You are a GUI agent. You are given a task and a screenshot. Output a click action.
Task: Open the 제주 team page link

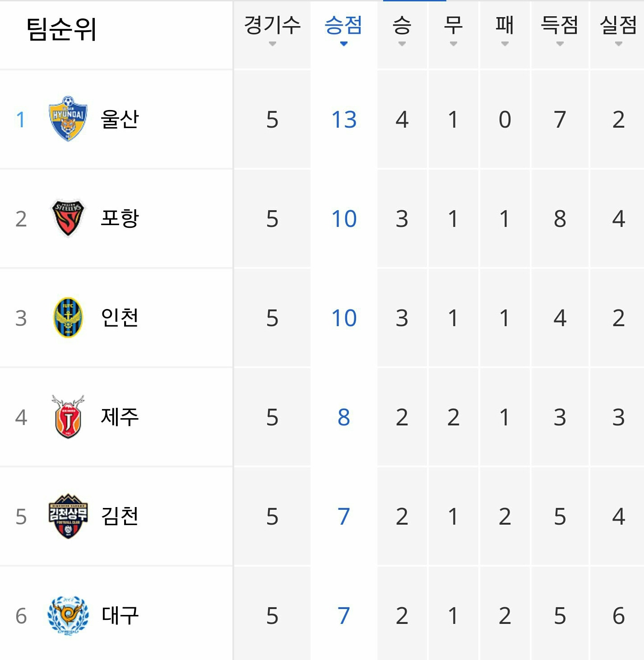click(120, 417)
